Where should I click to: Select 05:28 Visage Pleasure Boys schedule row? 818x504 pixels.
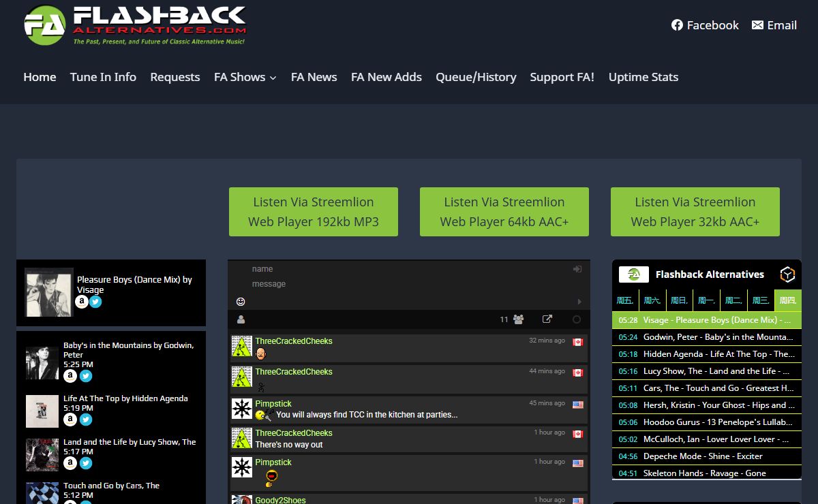coord(707,320)
